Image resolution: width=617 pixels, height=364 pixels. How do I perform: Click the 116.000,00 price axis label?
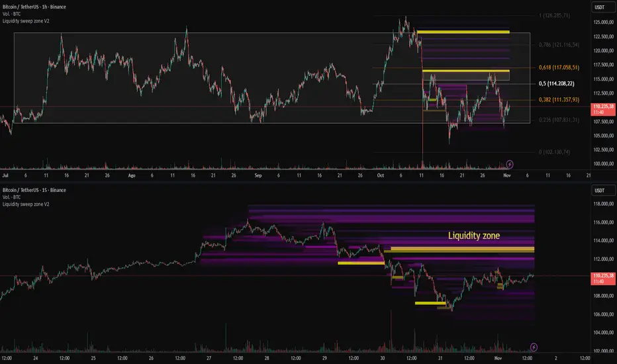click(x=604, y=222)
